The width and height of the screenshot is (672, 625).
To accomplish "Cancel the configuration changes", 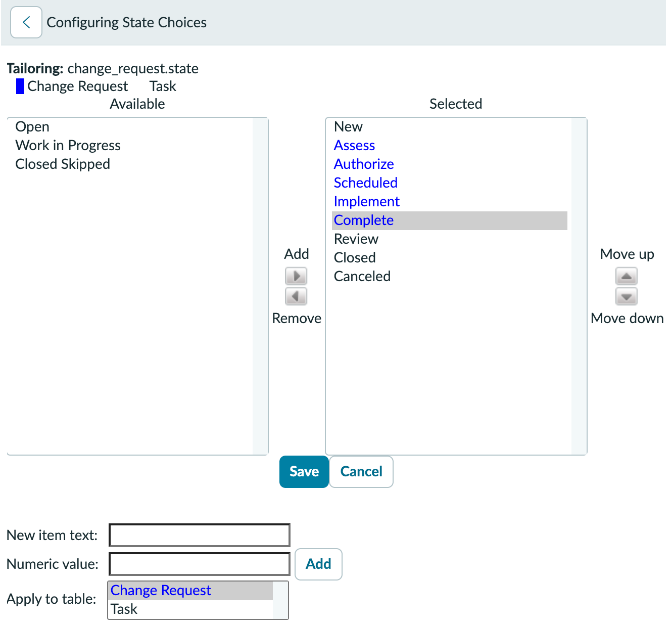I will pos(361,472).
